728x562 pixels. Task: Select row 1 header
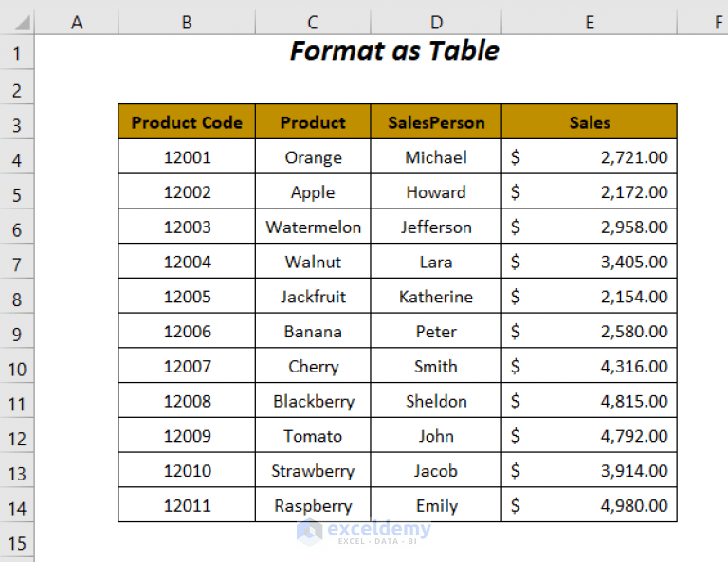[17, 53]
